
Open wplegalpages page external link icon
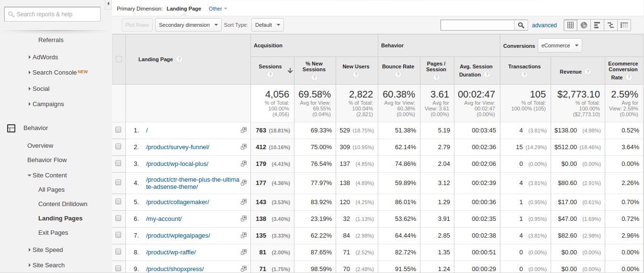coord(244,235)
